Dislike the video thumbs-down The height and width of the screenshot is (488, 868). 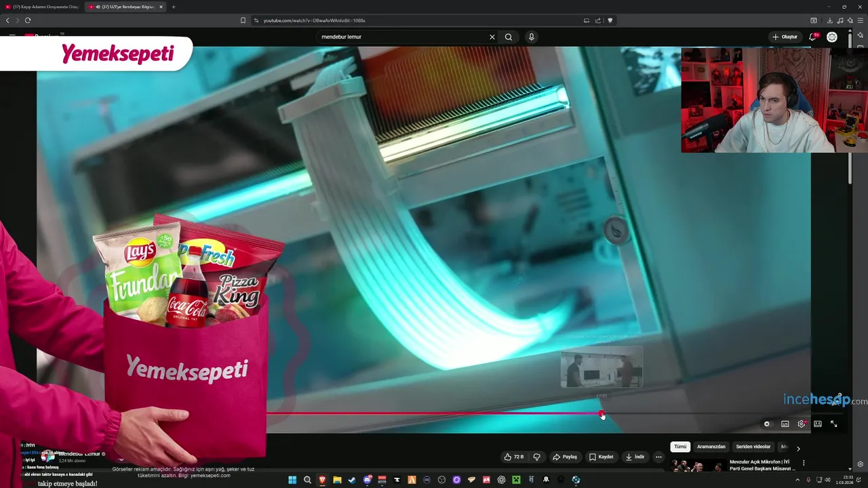[537, 457]
